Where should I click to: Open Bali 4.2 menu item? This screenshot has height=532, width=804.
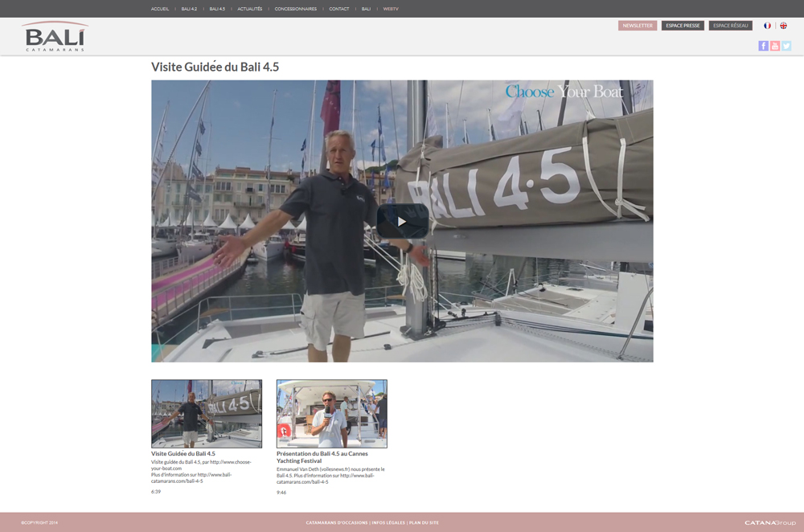coord(189,9)
